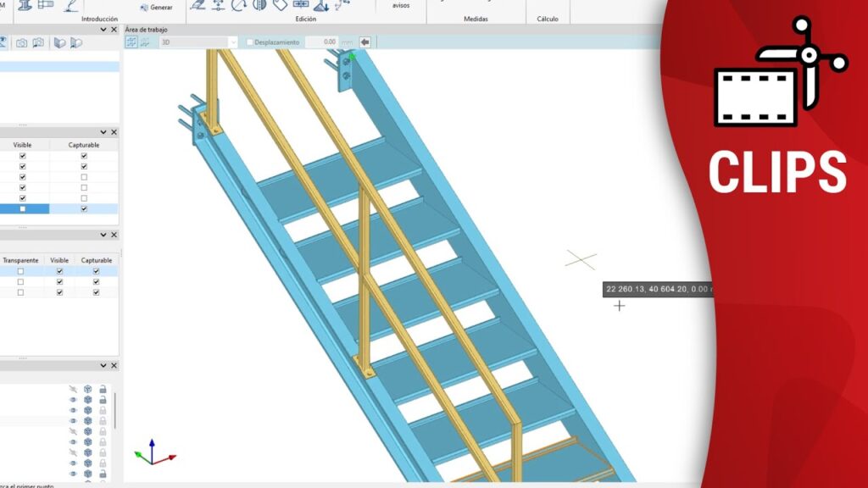Viewport: 868px width, 488px height.
Task: Click the scrollbar of the bottom-left list panel
Action: 115,411
